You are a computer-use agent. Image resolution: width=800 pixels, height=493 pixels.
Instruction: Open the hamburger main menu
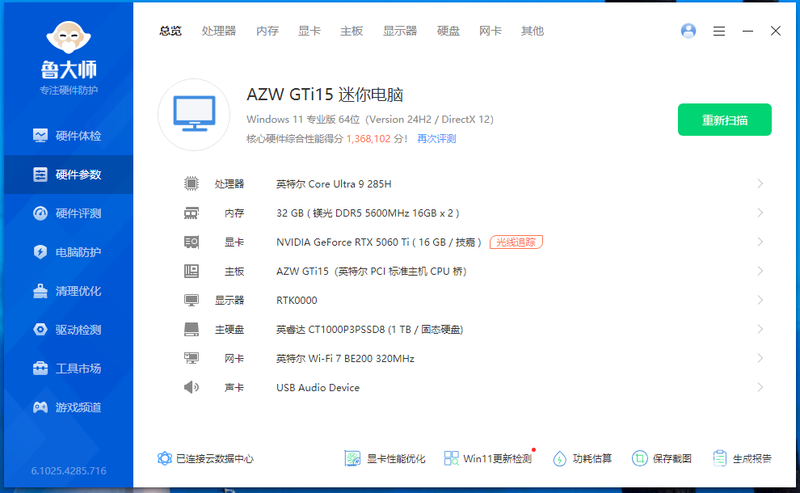click(x=719, y=31)
